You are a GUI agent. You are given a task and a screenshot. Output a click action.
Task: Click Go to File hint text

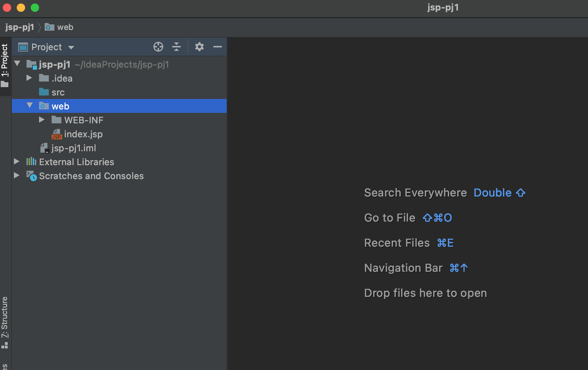pos(390,218)
